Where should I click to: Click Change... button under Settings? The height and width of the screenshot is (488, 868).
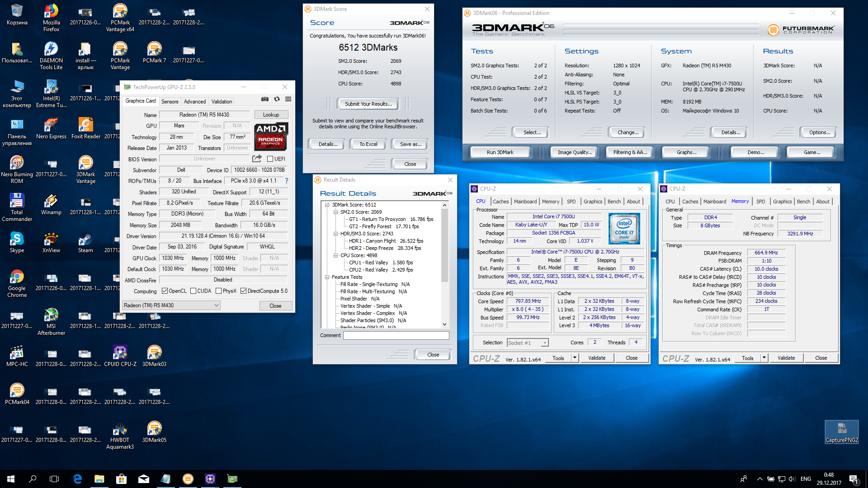click(628, 132)
